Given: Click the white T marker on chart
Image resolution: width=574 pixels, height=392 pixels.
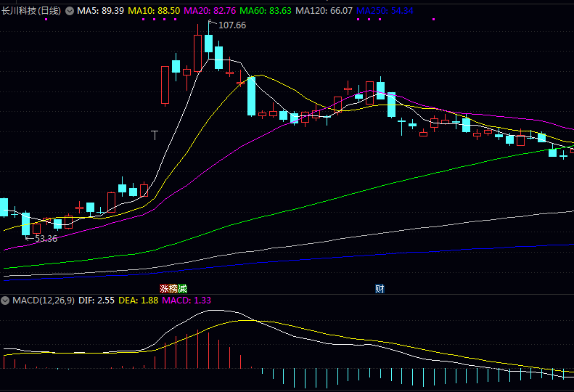Looking at the screenshot, I should (155, 134).
